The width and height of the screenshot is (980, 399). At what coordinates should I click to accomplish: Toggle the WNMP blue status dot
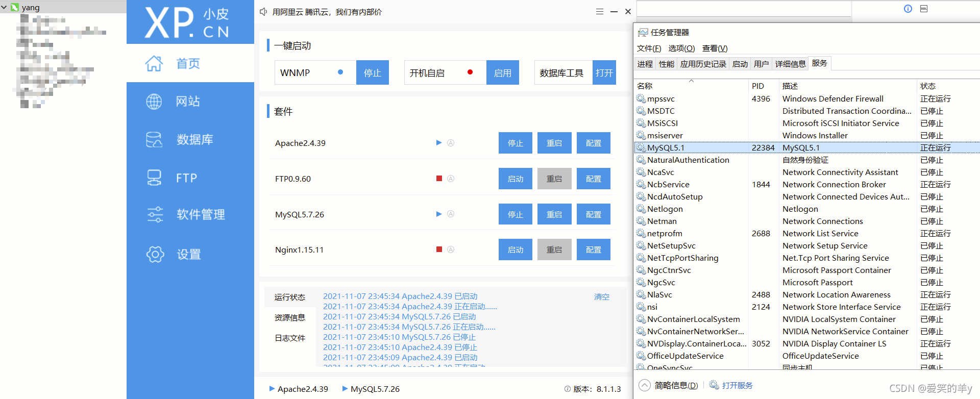[x=340, y=72]
